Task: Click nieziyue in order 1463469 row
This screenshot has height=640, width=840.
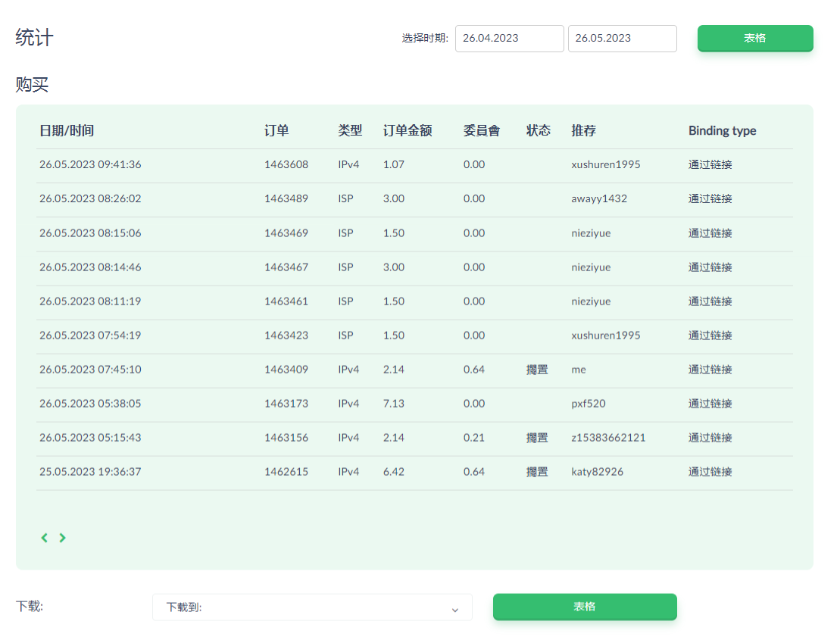Action: pos(591,233)
